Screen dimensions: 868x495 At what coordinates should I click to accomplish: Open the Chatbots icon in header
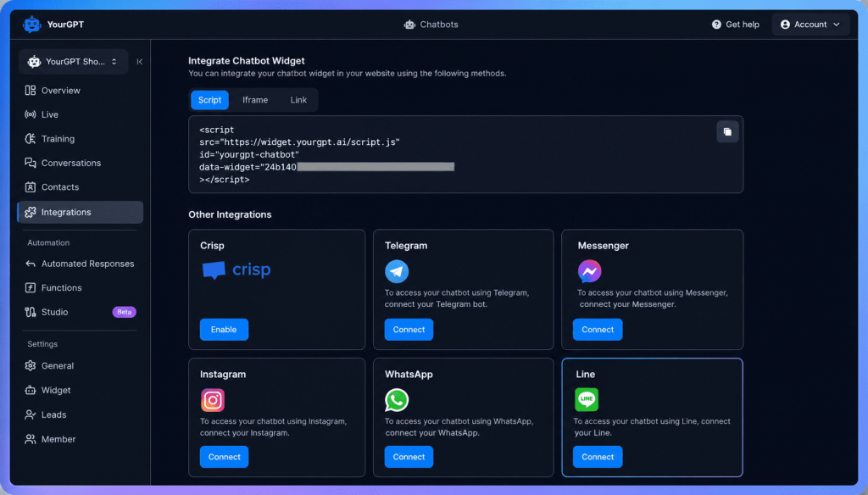pyautogui.click(x=409, y=25)
